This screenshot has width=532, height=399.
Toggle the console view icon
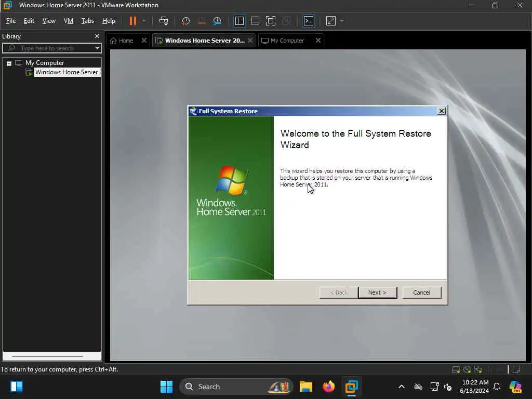[309, 21]
